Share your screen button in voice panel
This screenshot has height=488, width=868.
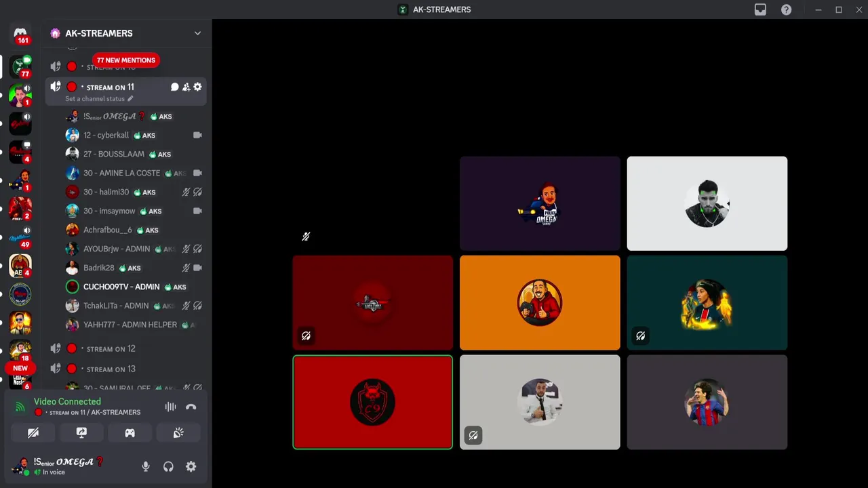[x=81, y=432]
